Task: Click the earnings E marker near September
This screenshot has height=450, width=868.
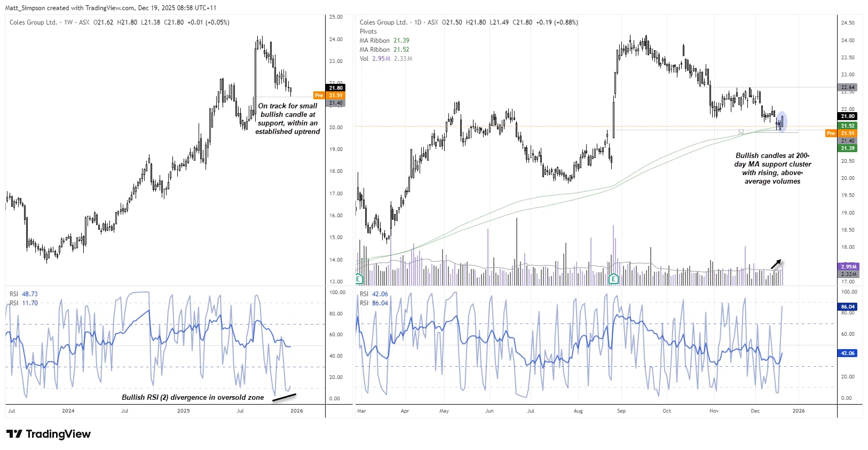Action: pyautogui.click(x=613, y=279)
